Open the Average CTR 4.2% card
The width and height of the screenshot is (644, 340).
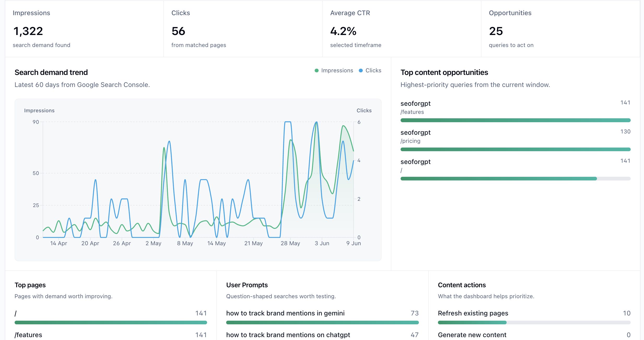pyautogui.click(x=402, y=29)
